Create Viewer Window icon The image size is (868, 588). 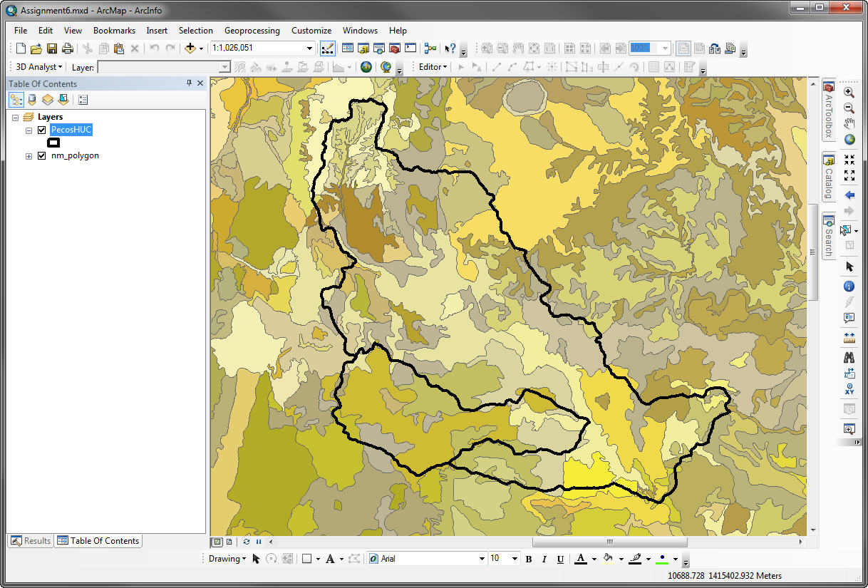pos(849,428)
